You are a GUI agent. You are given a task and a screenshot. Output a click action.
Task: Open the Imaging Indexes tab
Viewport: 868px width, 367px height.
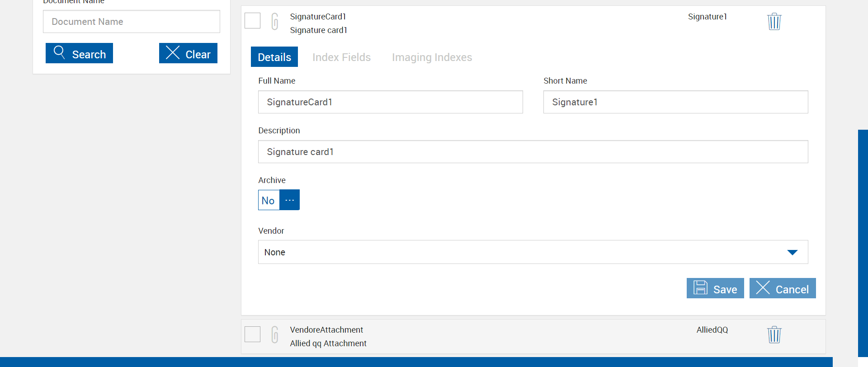click(x=432, y=57)
